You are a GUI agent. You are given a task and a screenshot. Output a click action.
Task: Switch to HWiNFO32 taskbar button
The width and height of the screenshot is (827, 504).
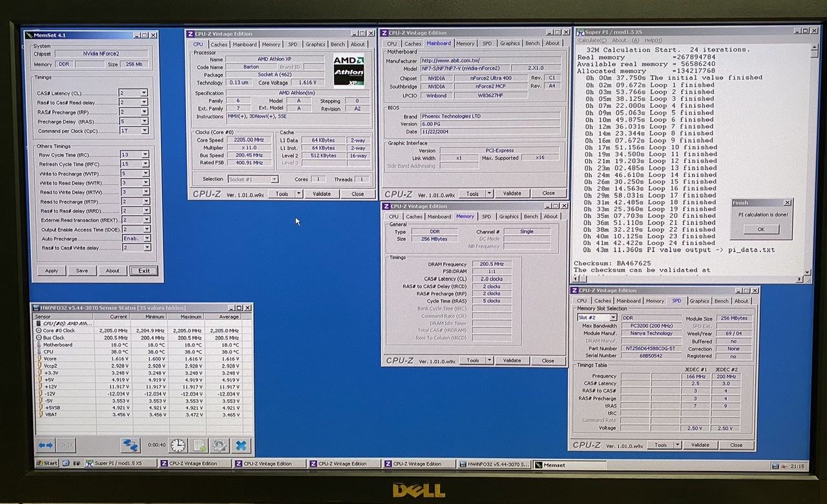[x=494, y=464]
